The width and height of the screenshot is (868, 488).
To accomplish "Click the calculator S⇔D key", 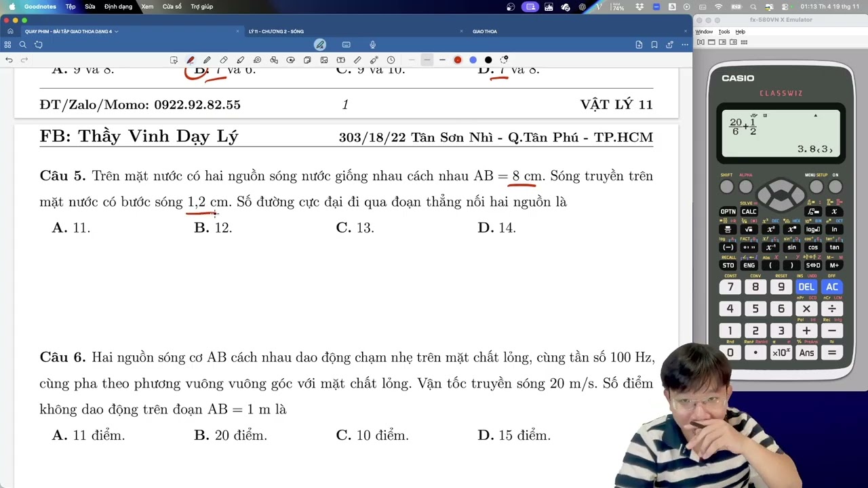I will click(813, 265).
